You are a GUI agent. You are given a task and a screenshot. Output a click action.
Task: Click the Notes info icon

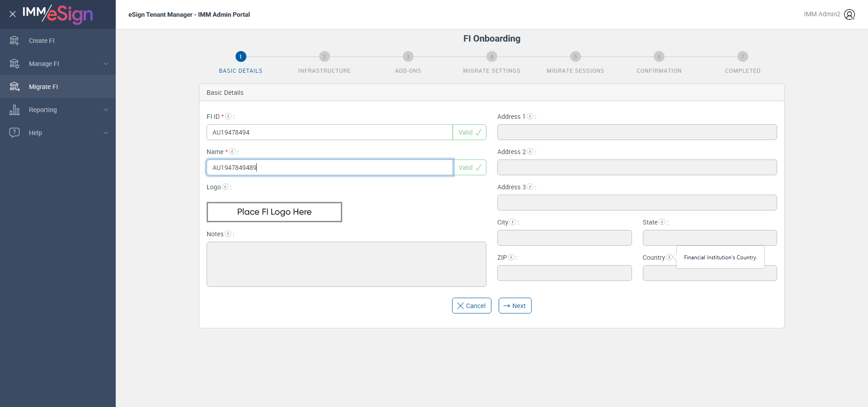(x=228, y=234)
